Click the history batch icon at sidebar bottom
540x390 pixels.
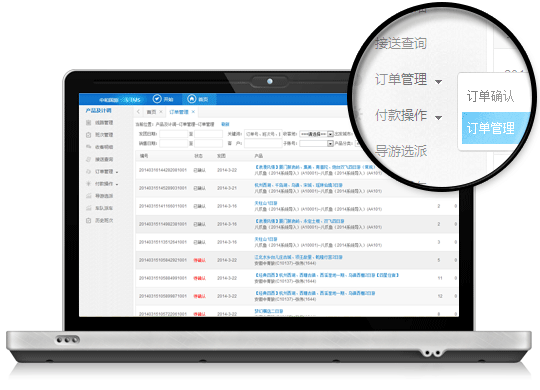tap(89, 220)
